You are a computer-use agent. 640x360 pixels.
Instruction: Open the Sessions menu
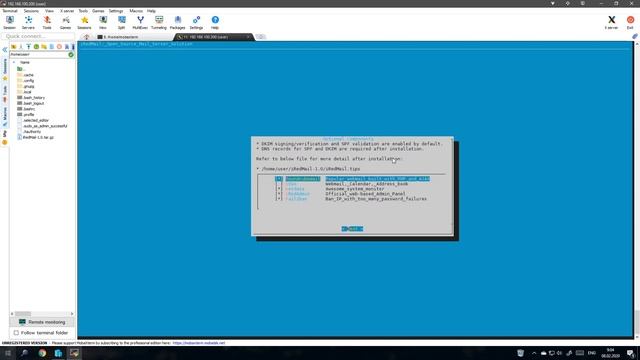[x=31, y=11]
